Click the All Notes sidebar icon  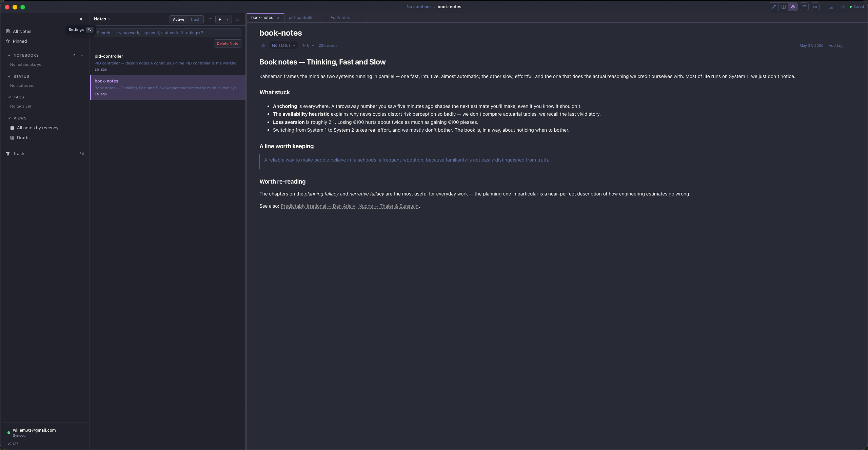click(x=8, y=31)
